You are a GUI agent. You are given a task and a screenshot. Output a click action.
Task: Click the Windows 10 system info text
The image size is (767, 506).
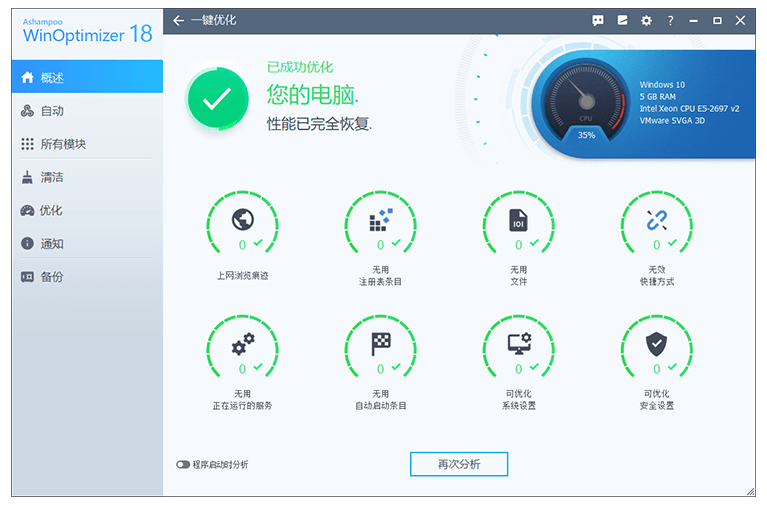(662, 85)
